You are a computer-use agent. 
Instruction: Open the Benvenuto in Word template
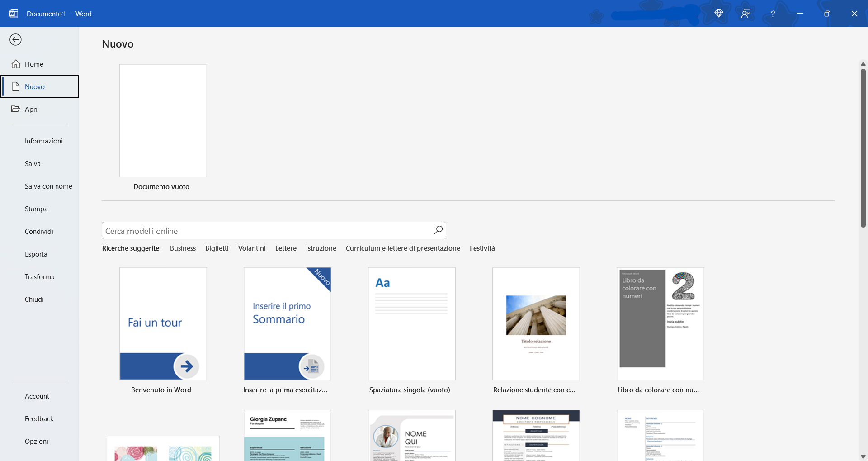(x=163, y=324)
